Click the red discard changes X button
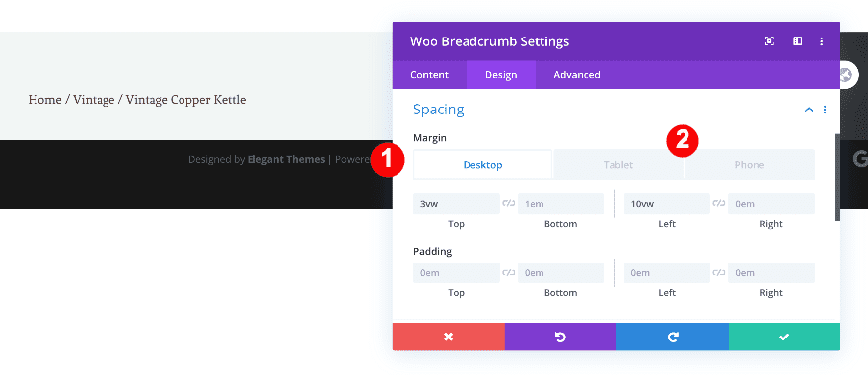 tap(449, 337)
